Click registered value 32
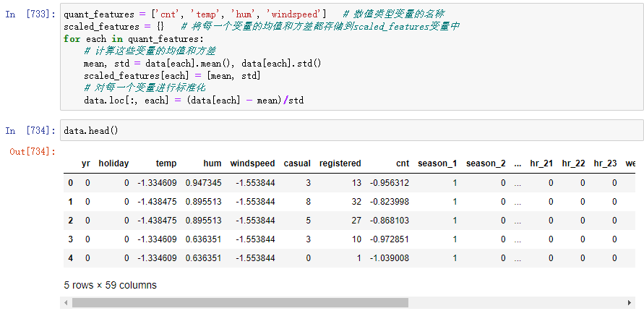Image resolution: width=644 pixels, height=311 pixels. point(356,202)
